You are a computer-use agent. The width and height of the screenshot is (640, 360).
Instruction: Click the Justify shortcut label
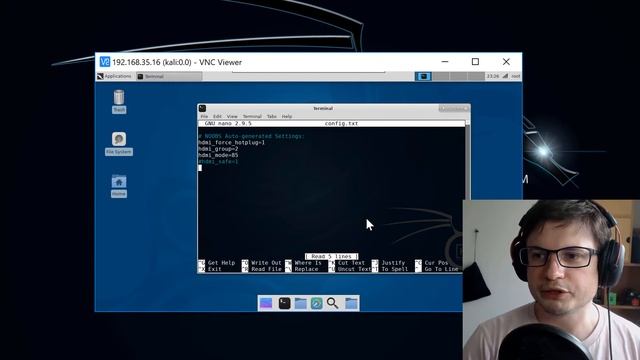pyautogui.click(x=393, y=263)
